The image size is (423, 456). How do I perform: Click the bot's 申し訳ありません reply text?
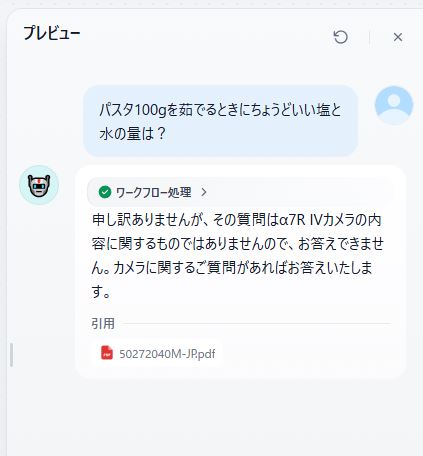click(x=237, y=256)
